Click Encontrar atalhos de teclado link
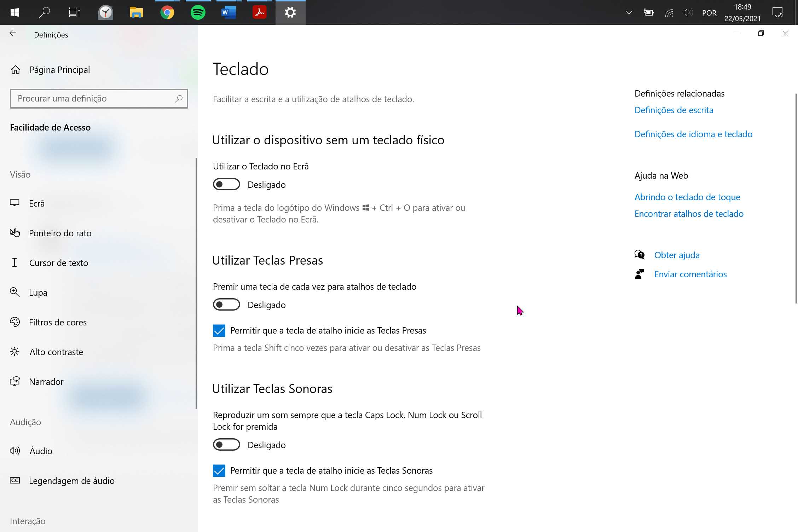Screen dimensions: 798x532 [689, 214]
